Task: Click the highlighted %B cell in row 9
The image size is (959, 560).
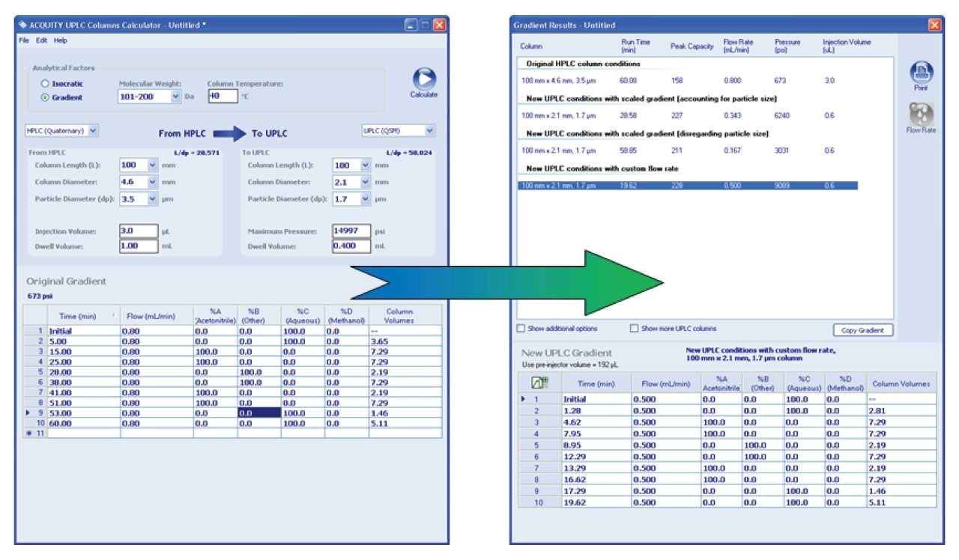Action: click(x=259, y=413)
